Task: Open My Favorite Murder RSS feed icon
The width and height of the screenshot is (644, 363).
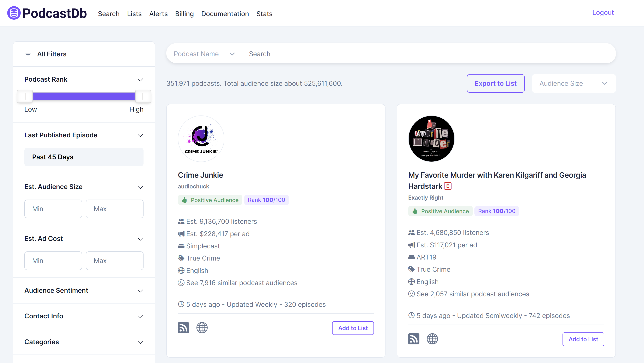Action: tap(413, 339)
